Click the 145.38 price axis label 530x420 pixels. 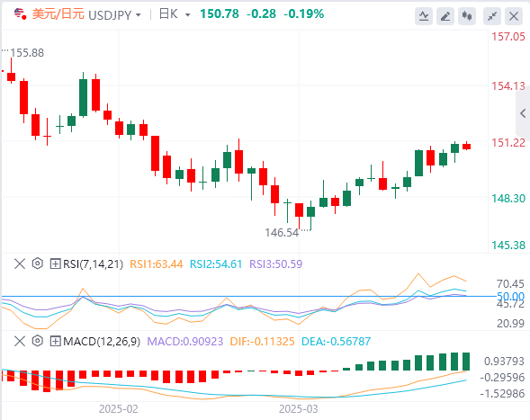click(508, 245)
